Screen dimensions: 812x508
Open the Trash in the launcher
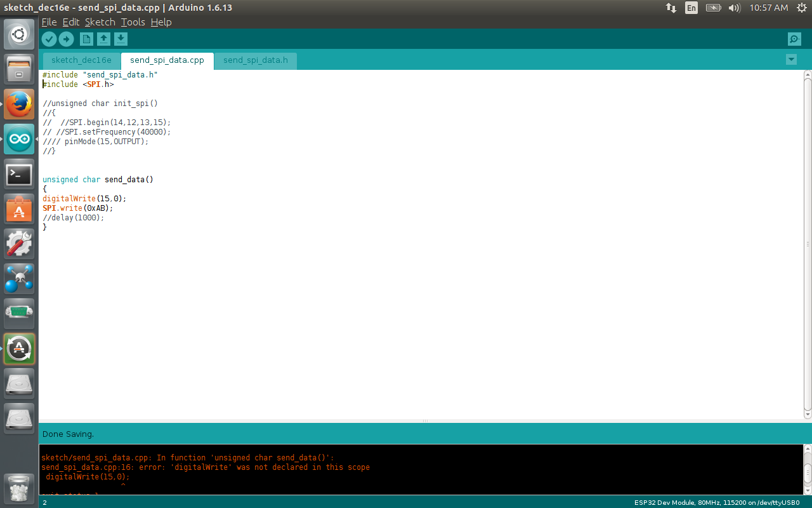(x=19, y=489)
